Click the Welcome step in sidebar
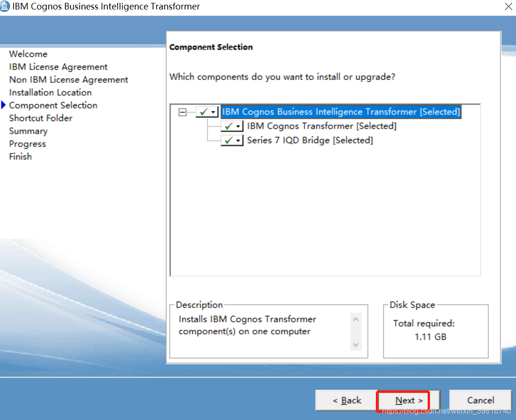 (x=29, y=54)
